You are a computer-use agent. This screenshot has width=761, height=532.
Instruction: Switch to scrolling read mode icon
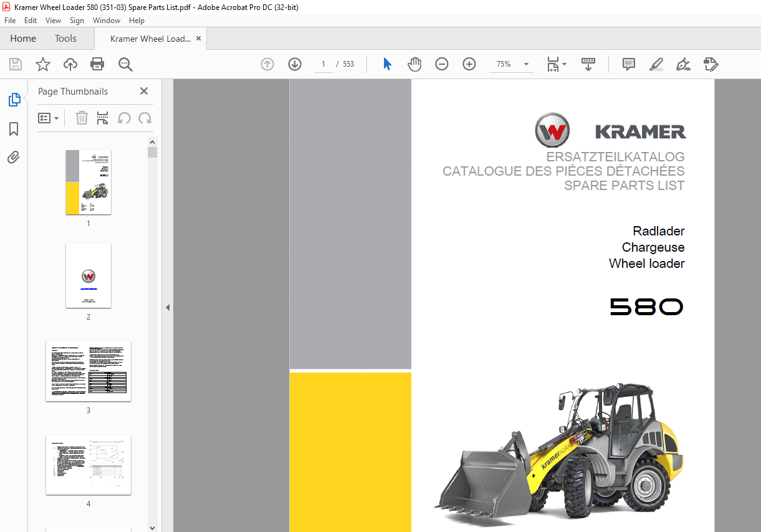pyautogui.click(x=588, y=64)
